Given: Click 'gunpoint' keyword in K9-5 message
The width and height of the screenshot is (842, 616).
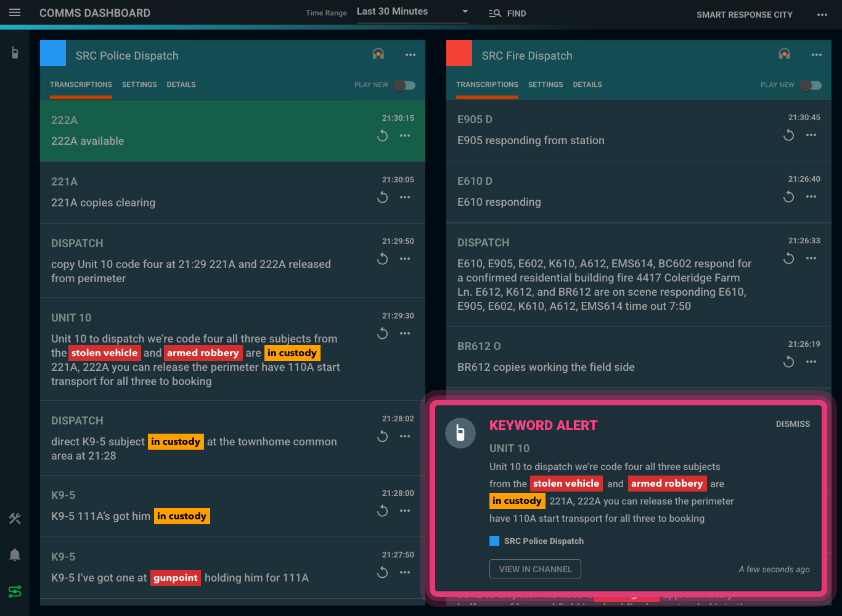Looking at the screenshot, I should 176,578.
